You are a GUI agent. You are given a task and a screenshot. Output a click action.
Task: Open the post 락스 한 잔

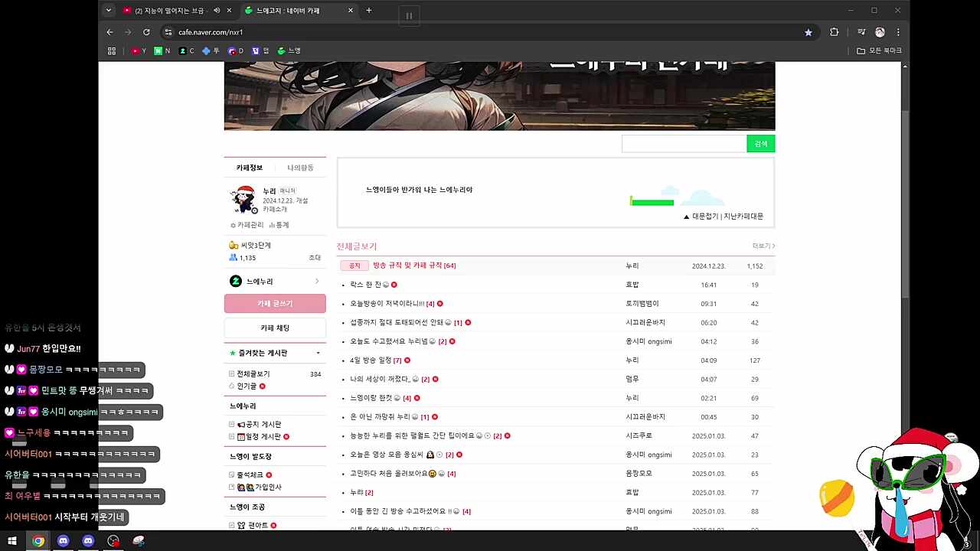(366, 285)
